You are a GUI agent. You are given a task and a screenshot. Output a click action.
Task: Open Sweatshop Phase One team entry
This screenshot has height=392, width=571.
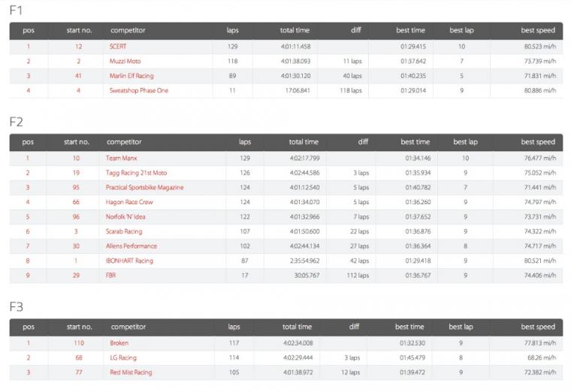[x=139, y=90]
